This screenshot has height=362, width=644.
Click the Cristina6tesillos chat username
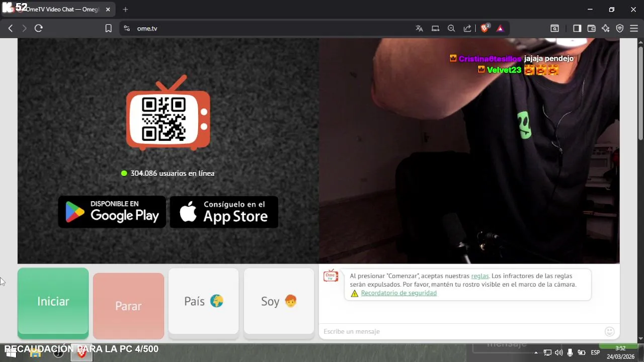pos(490,59)
